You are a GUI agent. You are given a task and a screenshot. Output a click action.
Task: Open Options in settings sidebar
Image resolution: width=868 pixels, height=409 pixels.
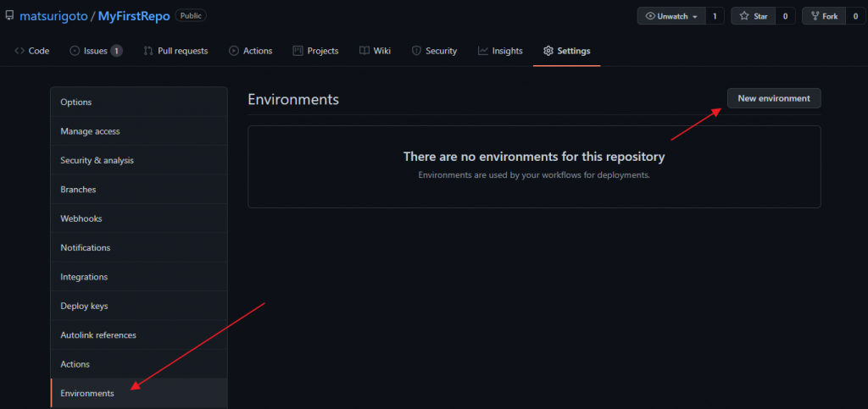[139, 102]
